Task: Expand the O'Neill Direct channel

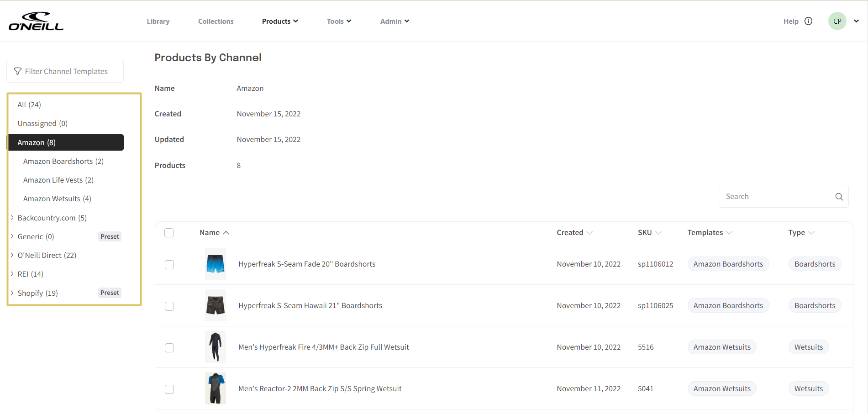Action: (x=12, y=255)
